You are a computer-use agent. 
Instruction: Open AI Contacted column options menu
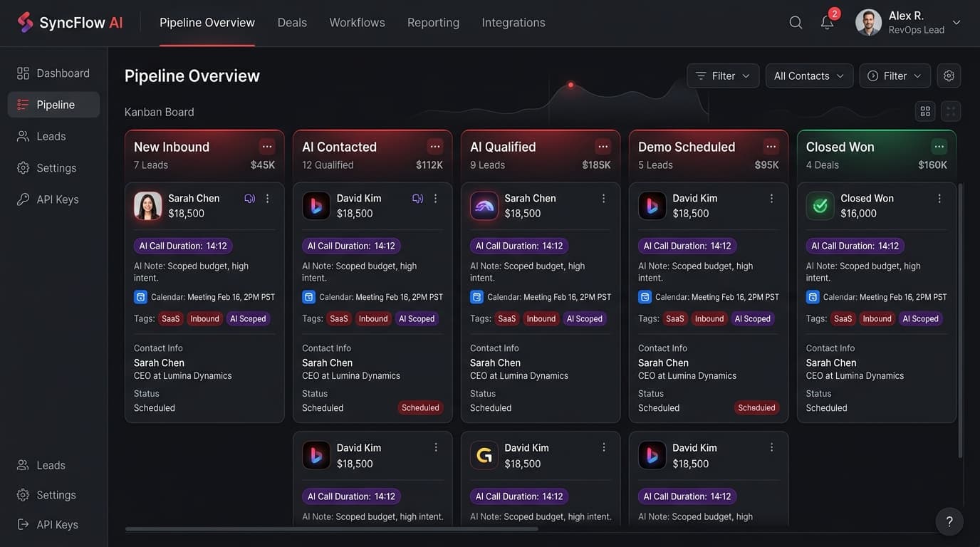click(435, 147)
